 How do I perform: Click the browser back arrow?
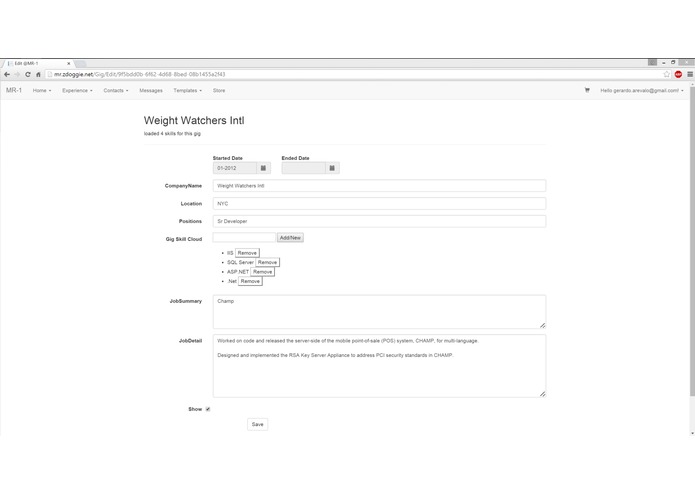(x=7, y=74)
